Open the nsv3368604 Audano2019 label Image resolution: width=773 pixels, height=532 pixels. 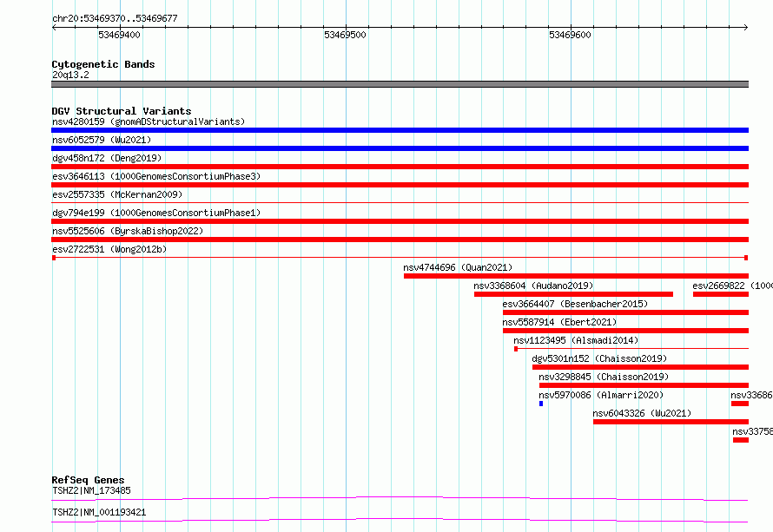point(533,286)
